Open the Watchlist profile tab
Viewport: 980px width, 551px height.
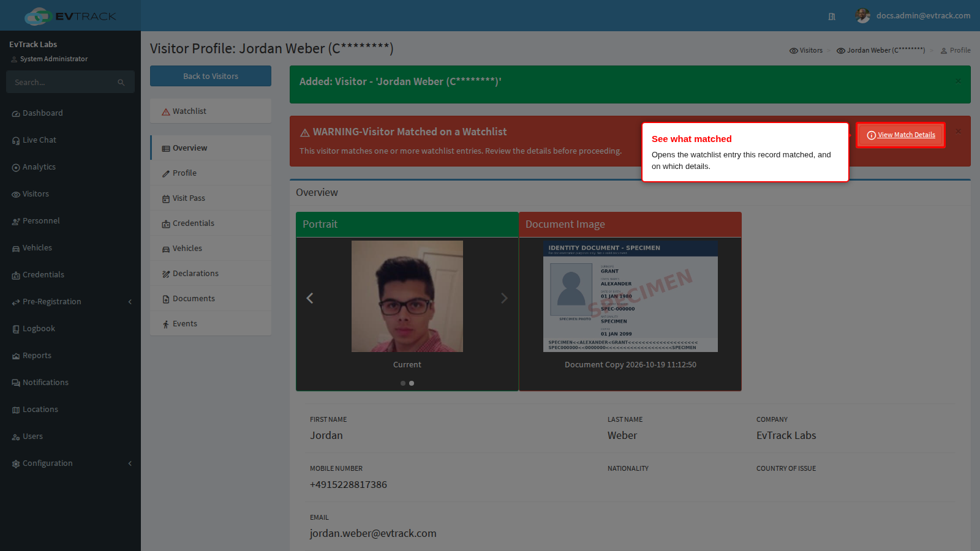[211, 111]
